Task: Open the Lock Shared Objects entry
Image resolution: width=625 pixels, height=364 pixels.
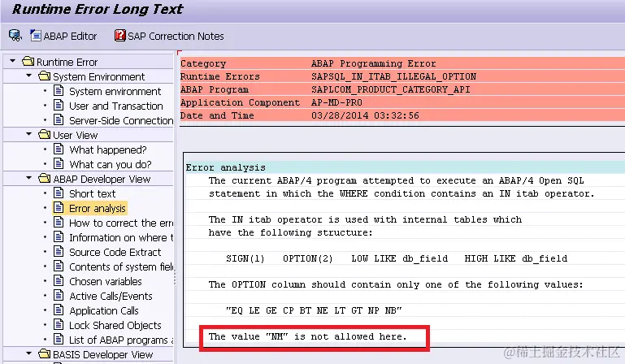Action: coord(115,325)
